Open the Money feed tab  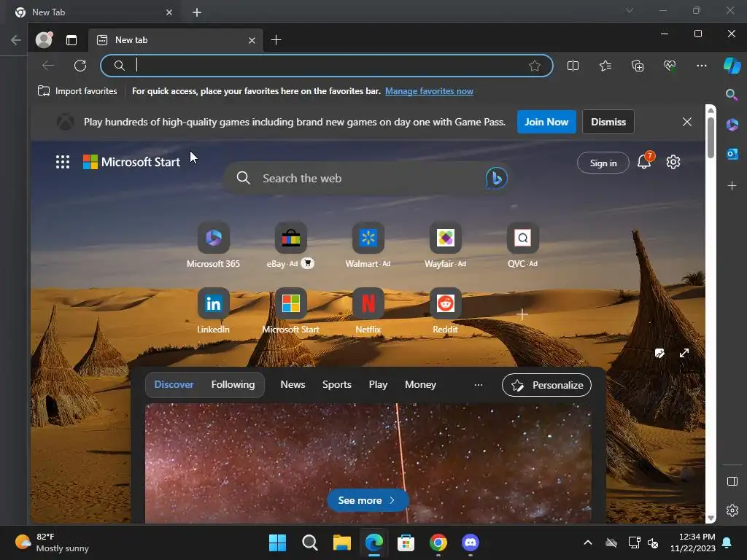[420, 384]
